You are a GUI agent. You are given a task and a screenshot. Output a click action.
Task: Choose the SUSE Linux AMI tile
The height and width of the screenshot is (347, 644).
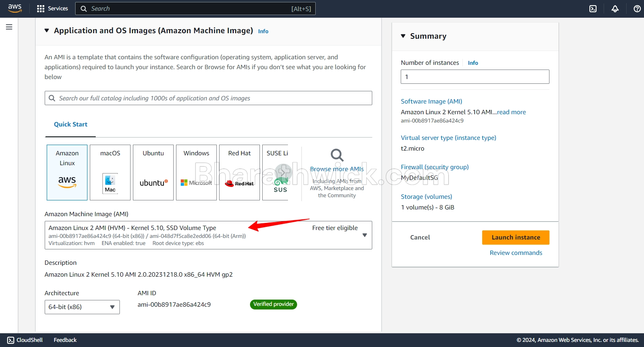[x=275, y=172]
